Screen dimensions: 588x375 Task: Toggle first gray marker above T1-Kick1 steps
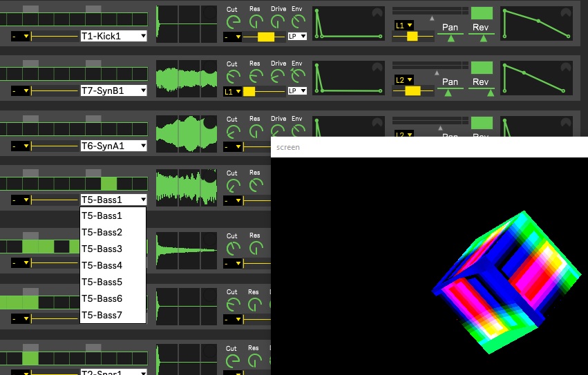[x=30, y=9]
